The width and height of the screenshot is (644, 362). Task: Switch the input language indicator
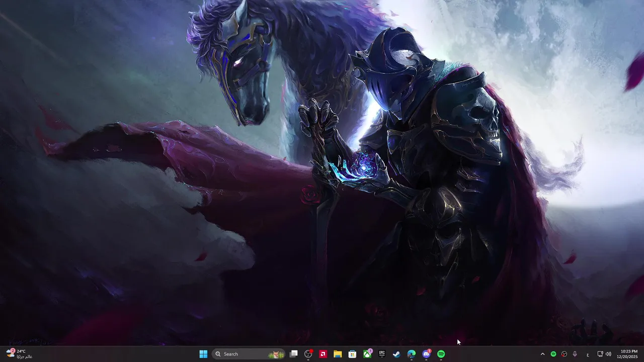point(588,354)
